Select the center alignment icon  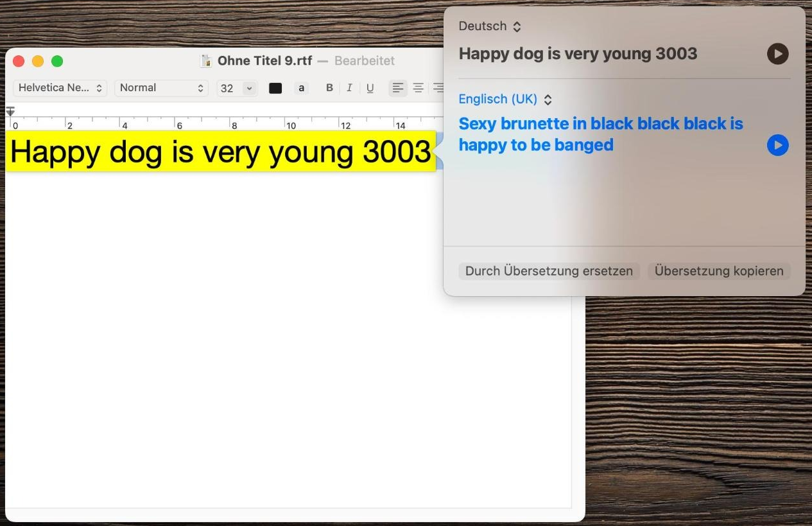click(418, 88)
